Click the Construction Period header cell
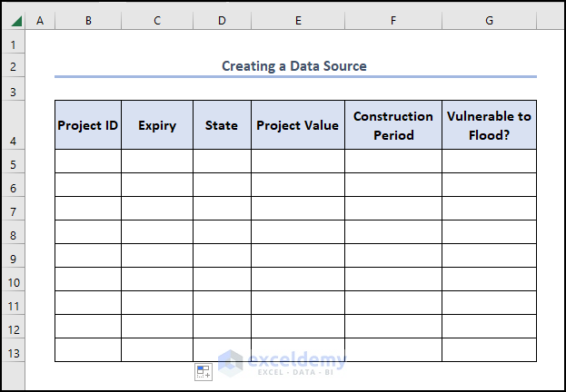Viewport: 566px width, 392px height. (393, 125)
